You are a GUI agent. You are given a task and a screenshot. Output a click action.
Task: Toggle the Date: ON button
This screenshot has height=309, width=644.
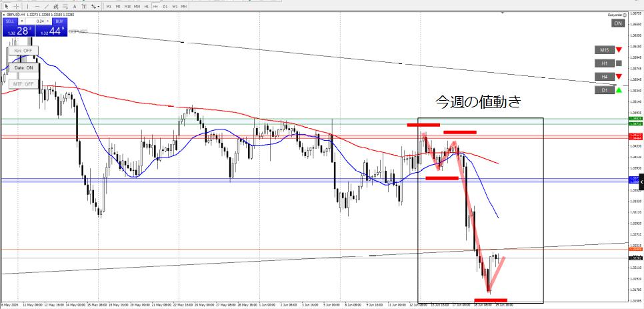(x=23, y=67)
